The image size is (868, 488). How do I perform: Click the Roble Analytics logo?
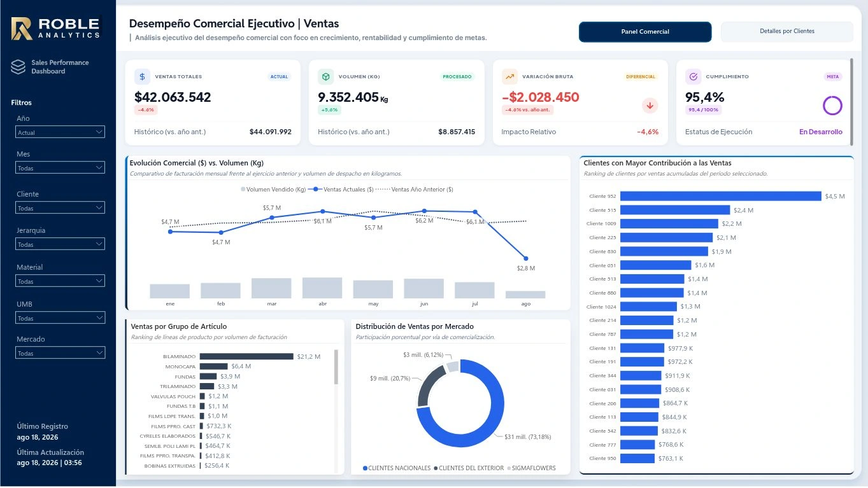(x=57, y=29)
